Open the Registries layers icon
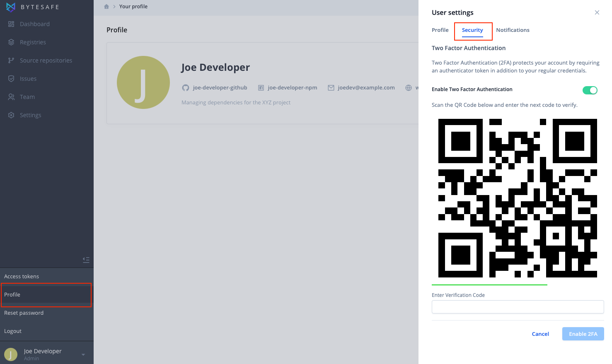 tap(11, 42)
